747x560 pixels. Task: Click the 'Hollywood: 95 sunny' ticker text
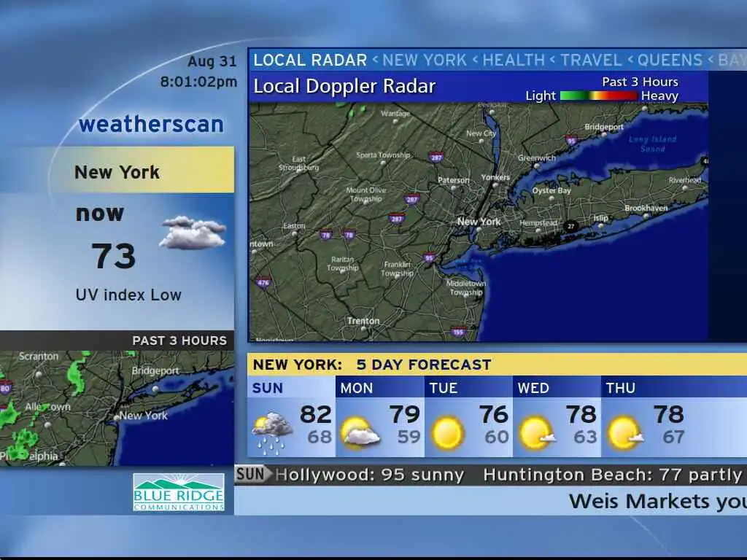tap(370, 475)
